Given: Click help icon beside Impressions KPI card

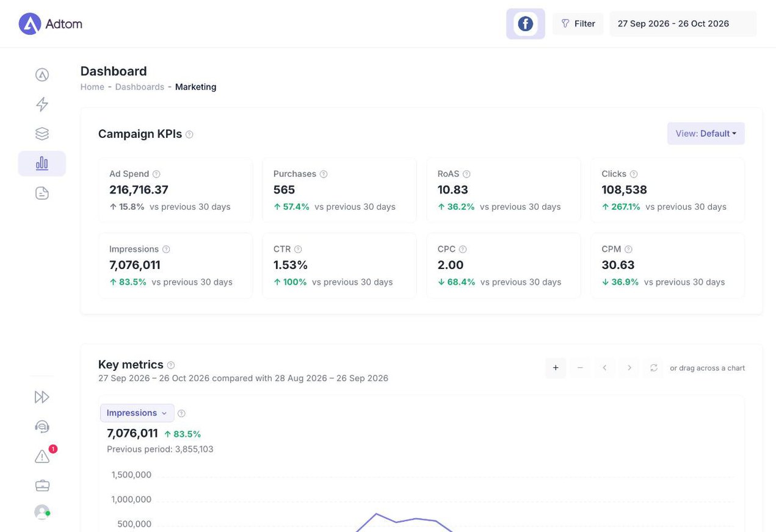Looking at the screenshot, I should coord(166,250).
